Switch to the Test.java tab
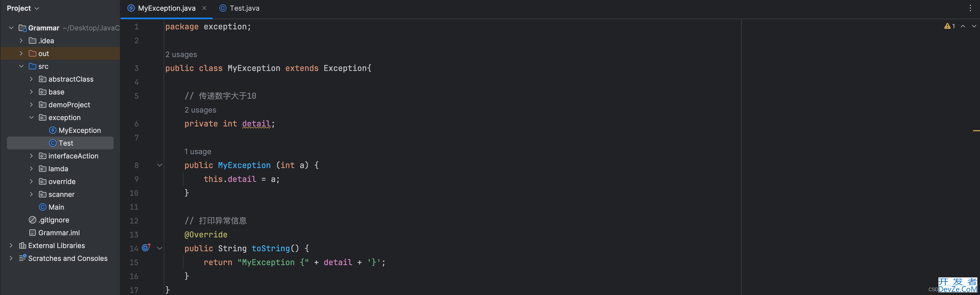The height and width of the screenshot is (295, 980). [240, 8]
